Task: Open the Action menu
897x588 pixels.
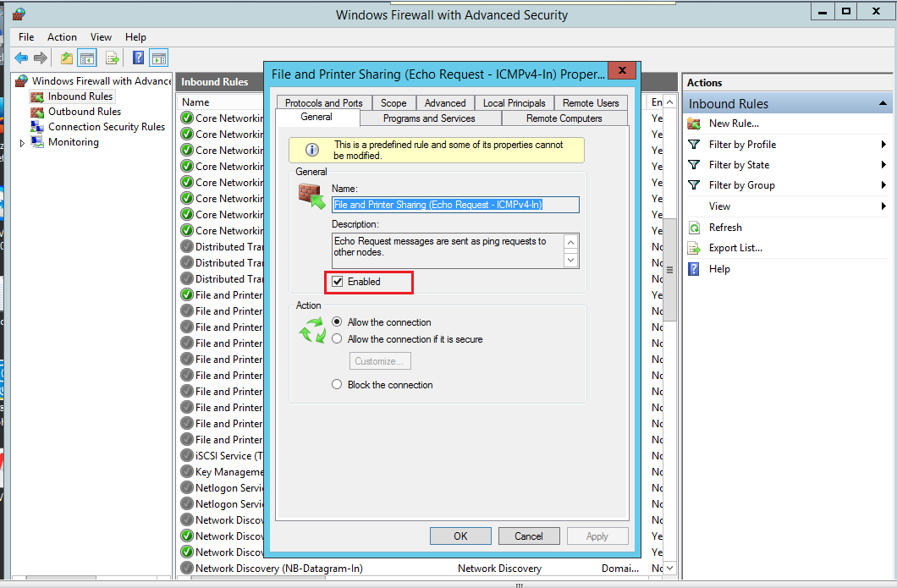Action: pos(62,37)
